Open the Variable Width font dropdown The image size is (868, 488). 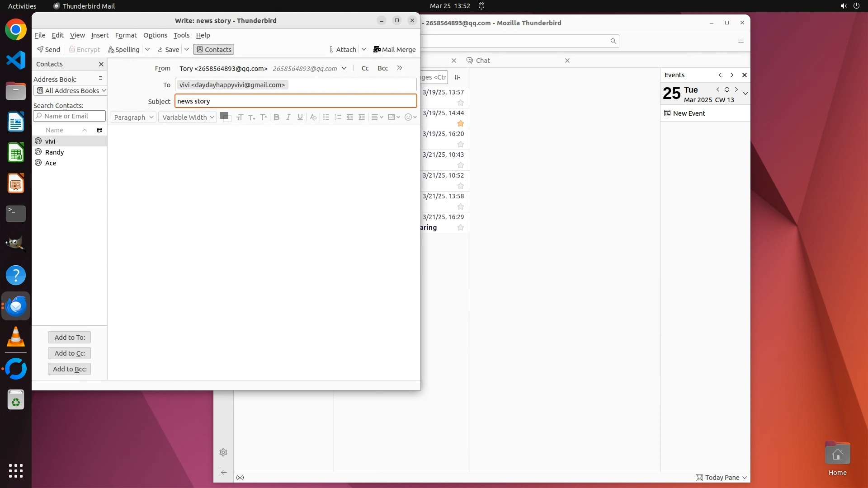coord(188,117)
